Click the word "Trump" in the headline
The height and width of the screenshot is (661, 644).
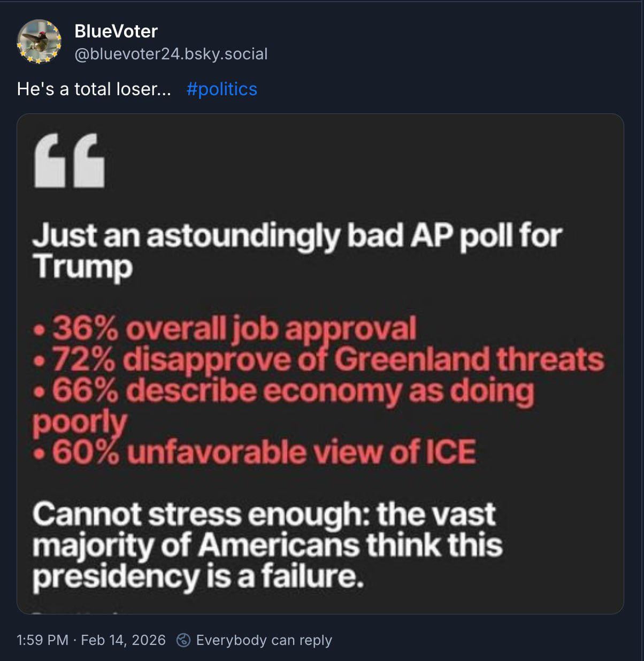82,266
